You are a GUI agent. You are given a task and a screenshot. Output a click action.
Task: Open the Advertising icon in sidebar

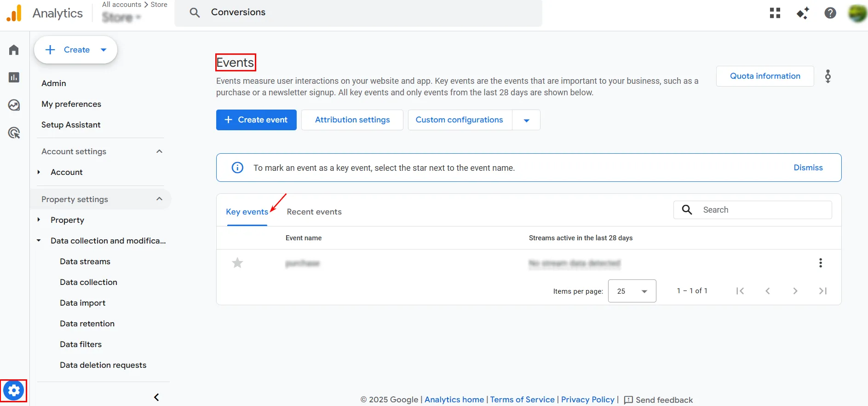coord(14,133)
